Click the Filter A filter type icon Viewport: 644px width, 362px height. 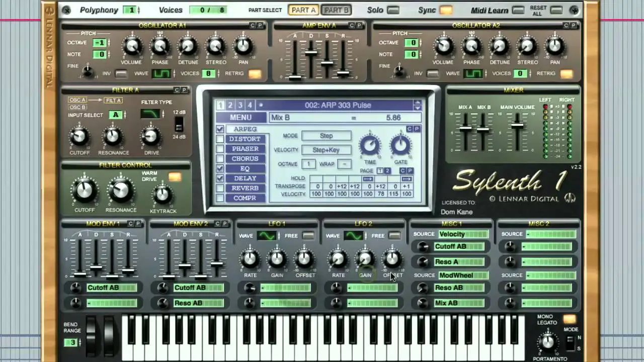point(150,115)
